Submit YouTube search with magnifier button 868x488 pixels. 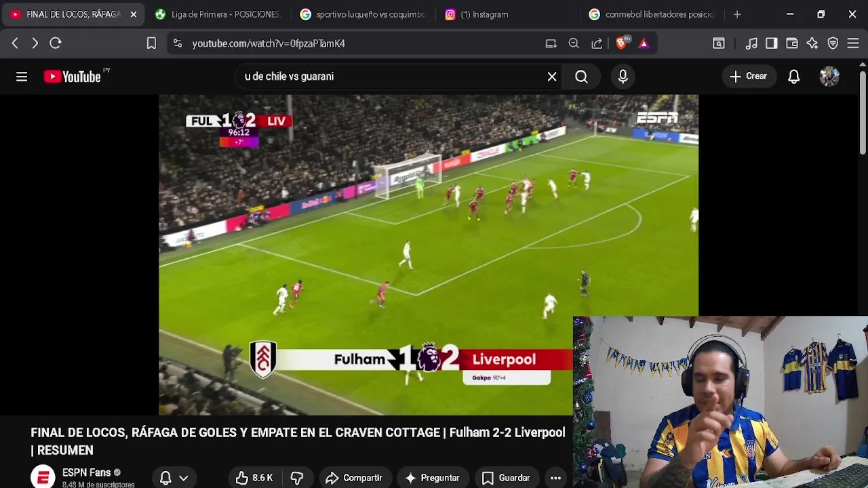(x=581, y=77)
